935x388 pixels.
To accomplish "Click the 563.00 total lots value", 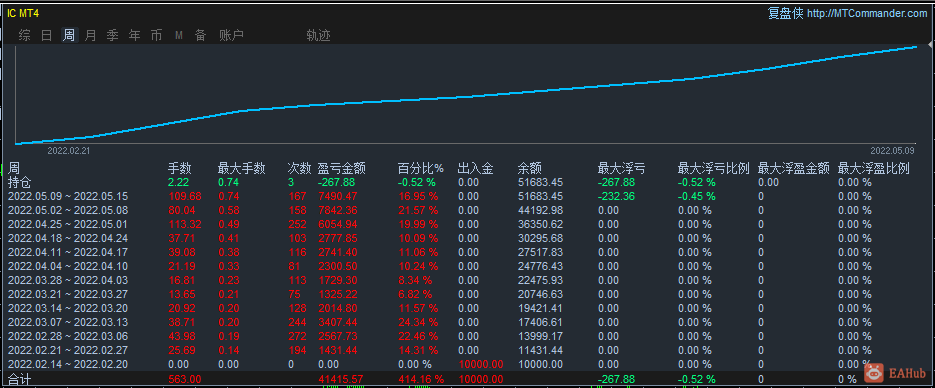I will (184, 379).
